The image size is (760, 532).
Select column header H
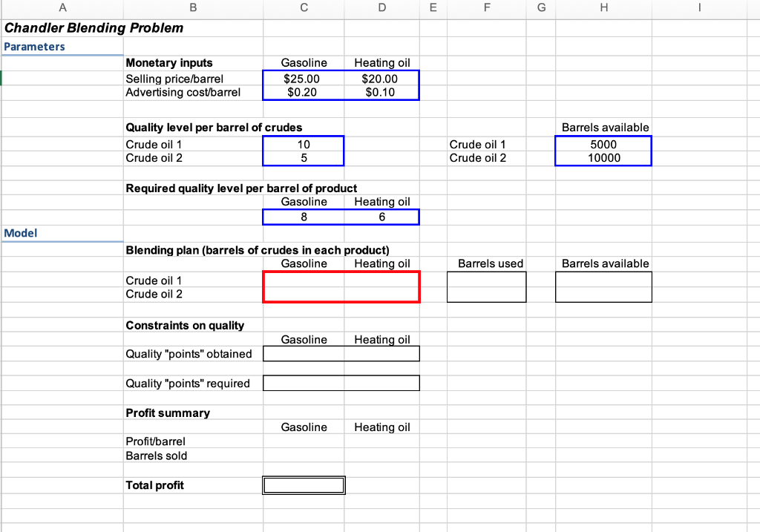point(603,8)
